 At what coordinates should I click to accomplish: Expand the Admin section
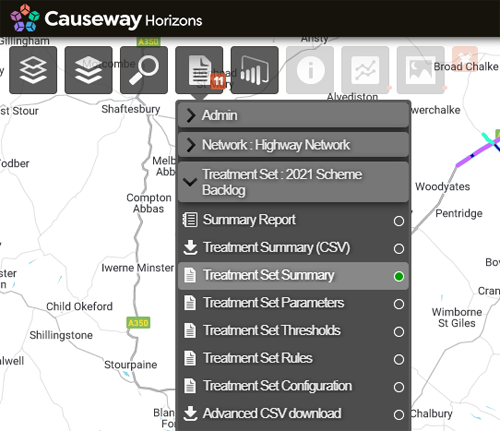pyautogui.click(x=293, y=115)
